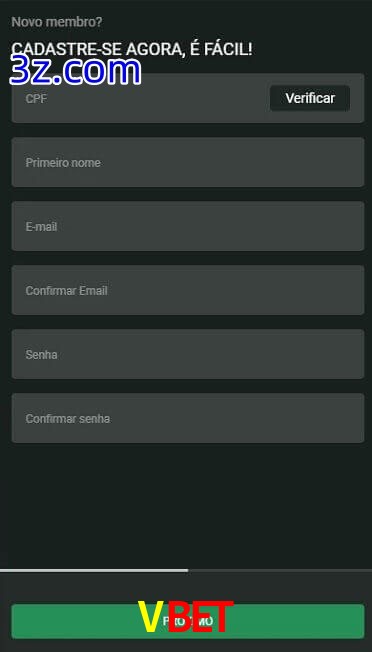Screen dimensions: 372x652
Task: Click the filled white section of progress bar
Action: click(x=94, y=570)
